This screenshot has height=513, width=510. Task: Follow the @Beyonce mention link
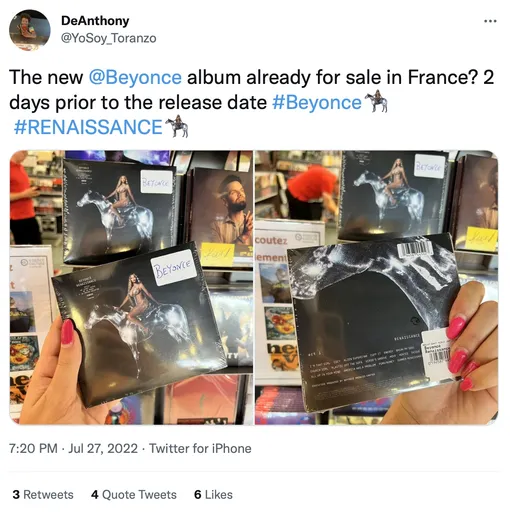tap(135, 77)
